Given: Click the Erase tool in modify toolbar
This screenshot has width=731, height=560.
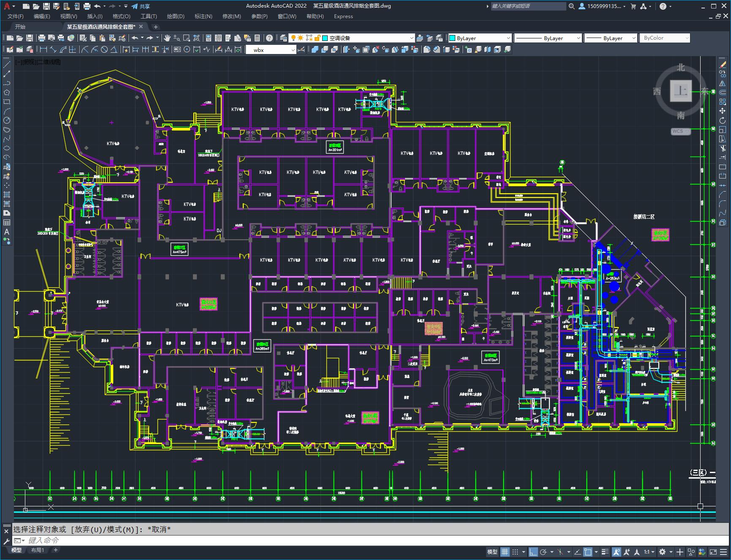Looking at the screenshot, I should coord(723,65).
